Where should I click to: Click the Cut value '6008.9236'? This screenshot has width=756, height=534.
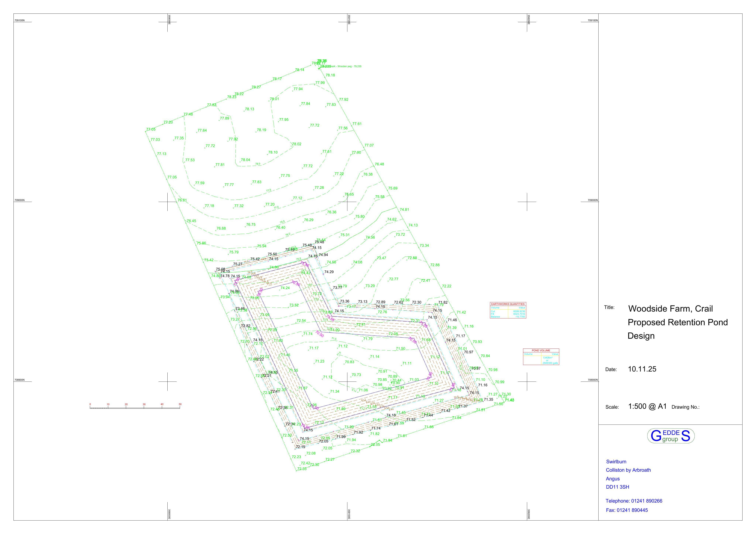pyautogui.click(x=519, y=311)
